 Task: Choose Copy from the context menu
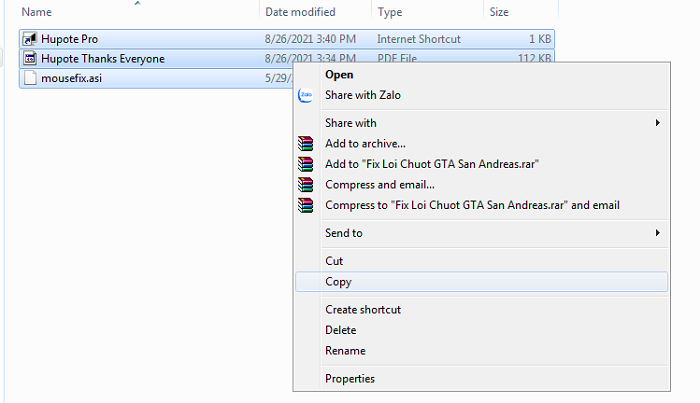tap(482, 282)
